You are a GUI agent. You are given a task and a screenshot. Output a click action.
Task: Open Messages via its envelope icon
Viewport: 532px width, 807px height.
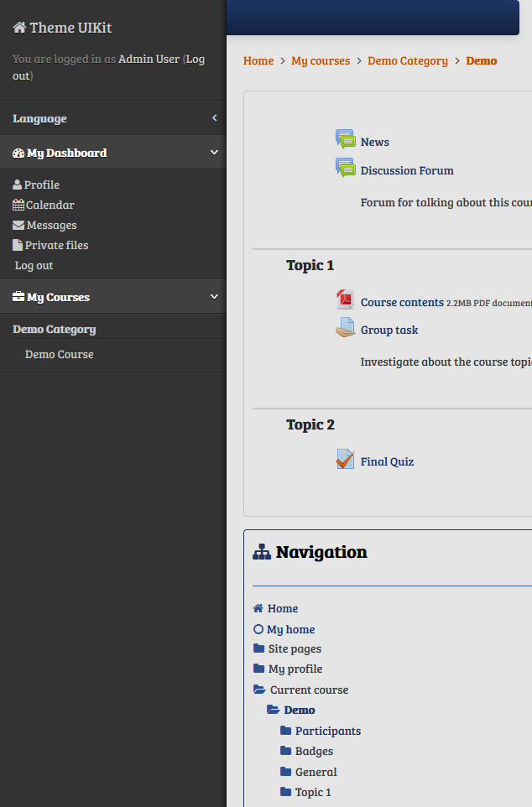tap(18, 225)
